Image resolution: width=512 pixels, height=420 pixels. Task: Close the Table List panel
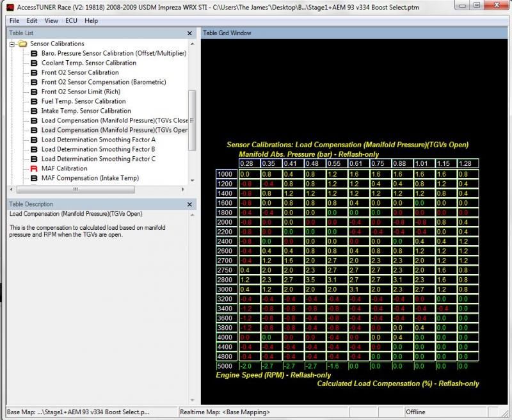pos(189,33)
